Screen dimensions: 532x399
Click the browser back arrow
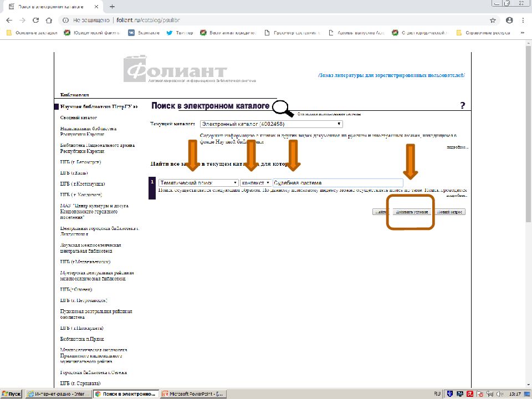click(9, 20)
